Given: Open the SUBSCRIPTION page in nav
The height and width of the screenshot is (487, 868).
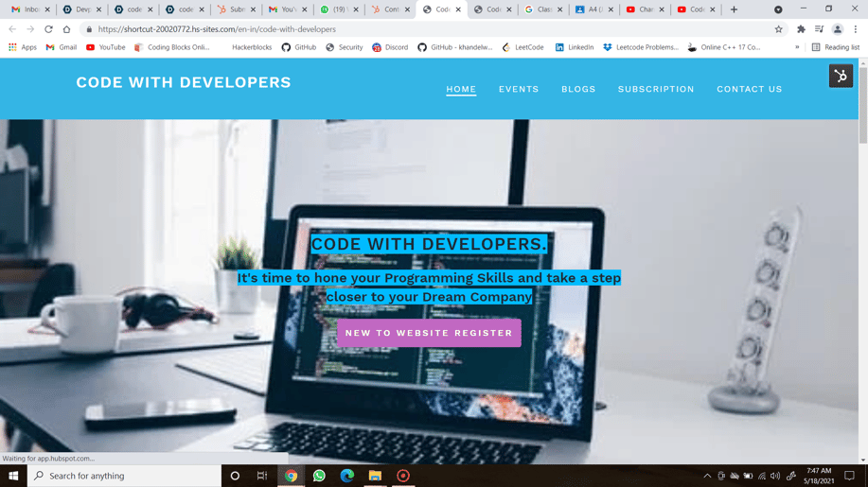Looking at the screenshot, I should [x=656, y=89].
